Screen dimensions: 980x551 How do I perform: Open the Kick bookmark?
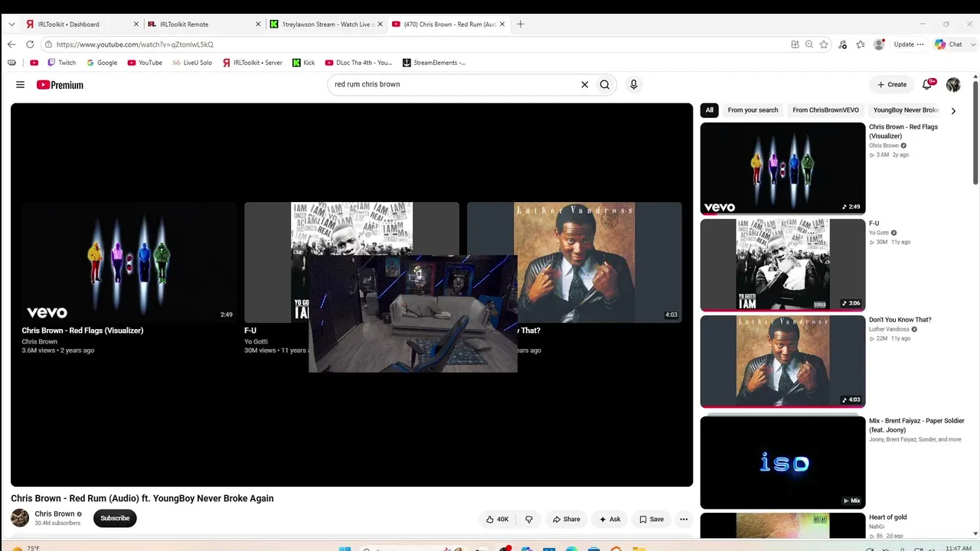304,63
